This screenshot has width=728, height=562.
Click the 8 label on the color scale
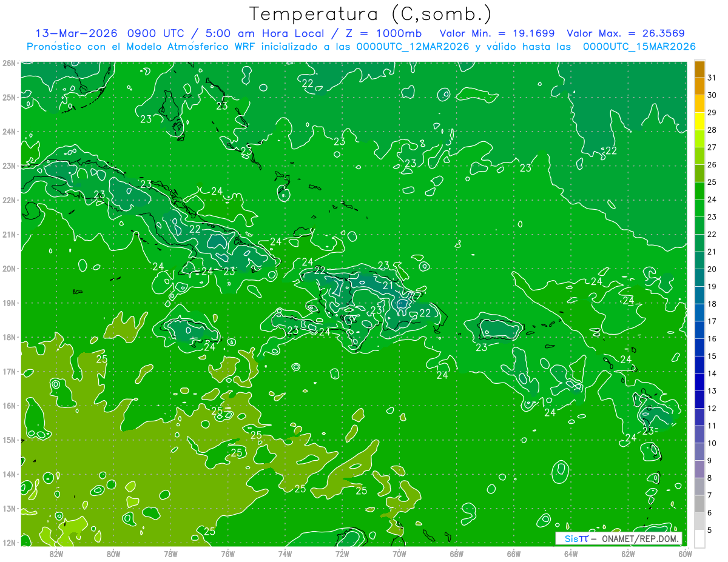click(710, 478)
